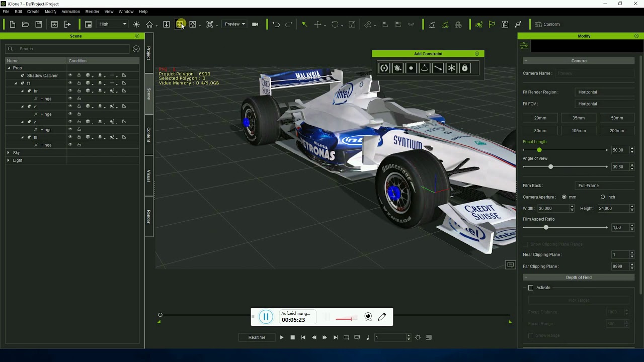Image resolution: width=644 pixels, height=362 pixels.
Task: Open project via folder icon
Action: point(26,24)
